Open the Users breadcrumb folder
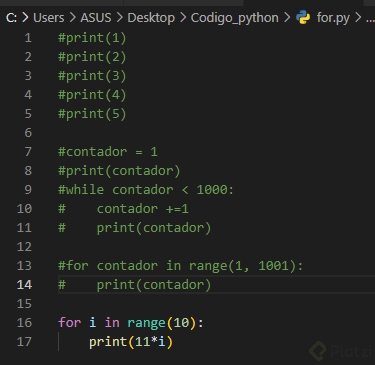This screenshot has height=365, width=375. tap(49, 18)
